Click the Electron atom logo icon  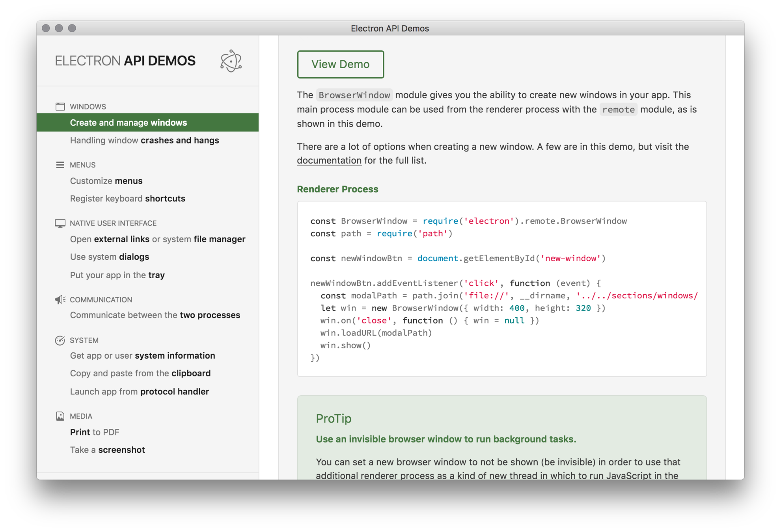point(231,61)
